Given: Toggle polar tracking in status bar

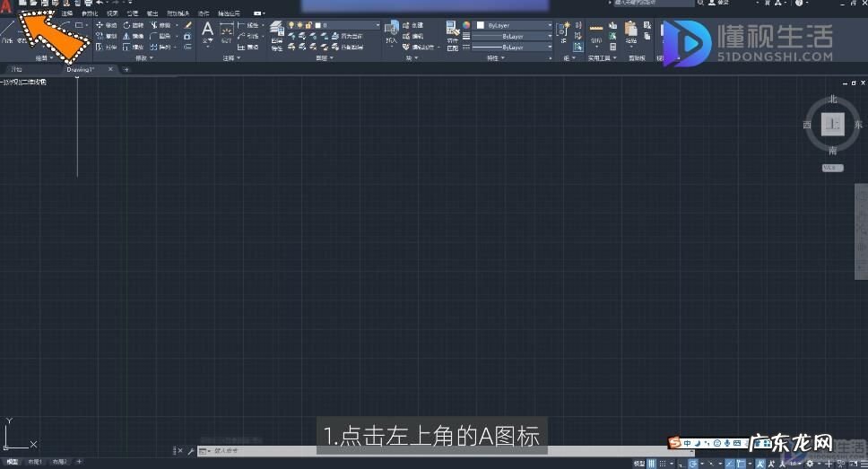Looking at the screenshot, I should [692, 464].
